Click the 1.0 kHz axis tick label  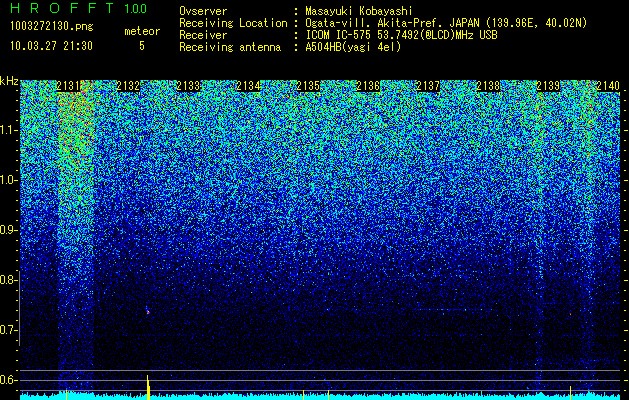coord(9,180)
